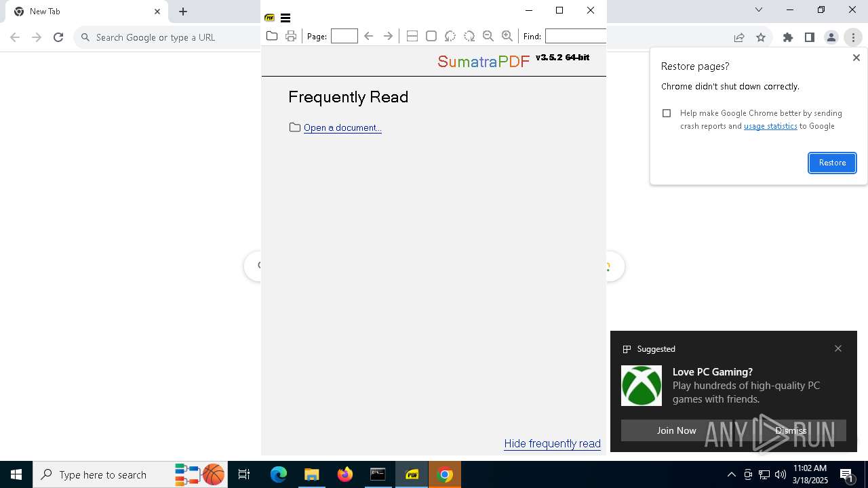Click the Zoom in magnifier icon

(507, 36)
